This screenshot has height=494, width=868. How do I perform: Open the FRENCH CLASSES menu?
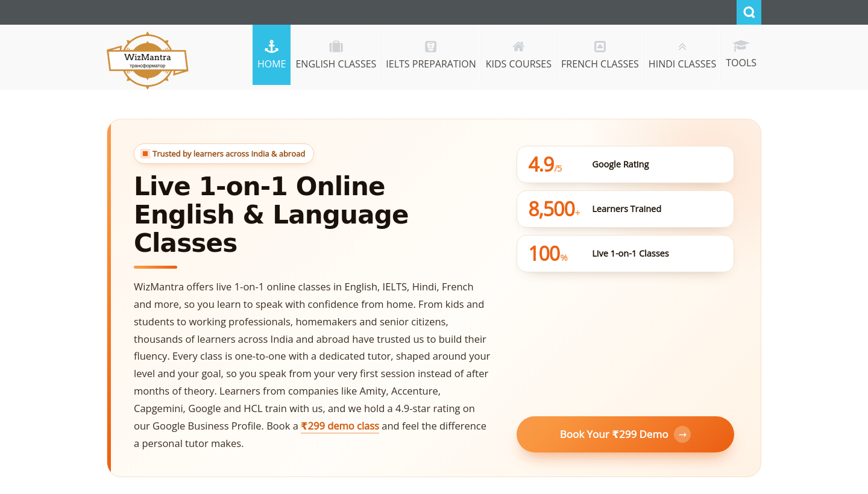600,55
